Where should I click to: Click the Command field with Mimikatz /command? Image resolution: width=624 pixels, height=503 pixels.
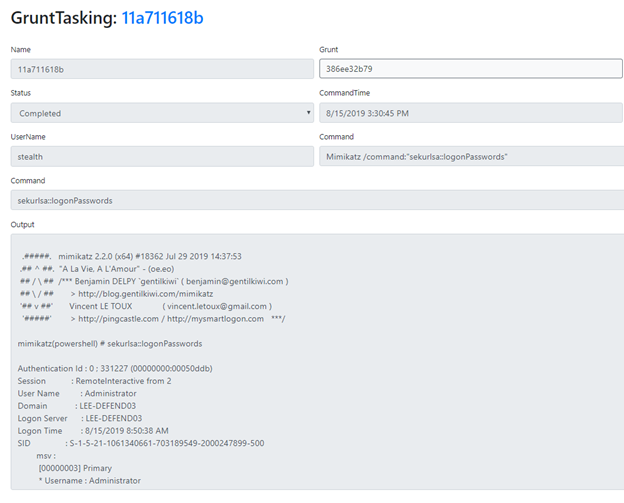point(471,156)
